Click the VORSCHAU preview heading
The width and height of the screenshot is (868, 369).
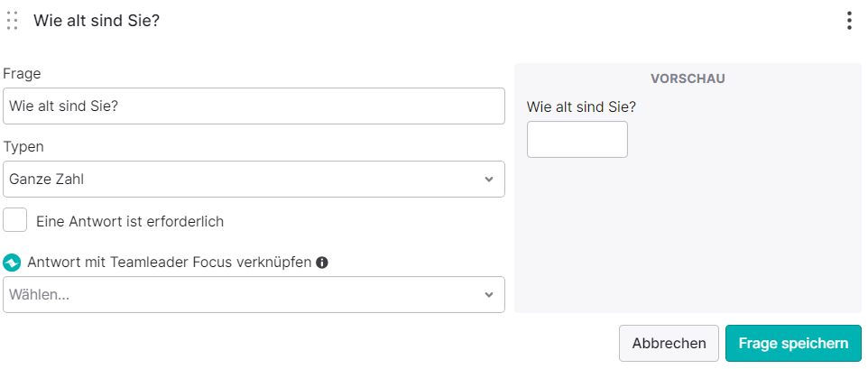[x=688, y=78]
